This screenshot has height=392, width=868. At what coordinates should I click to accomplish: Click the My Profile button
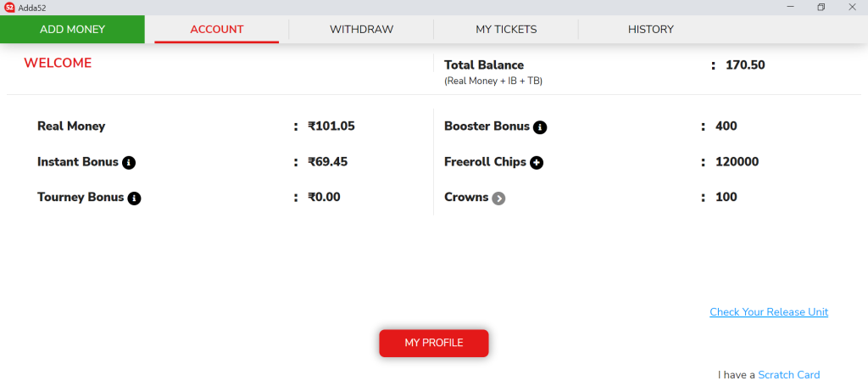click(434, 343)
